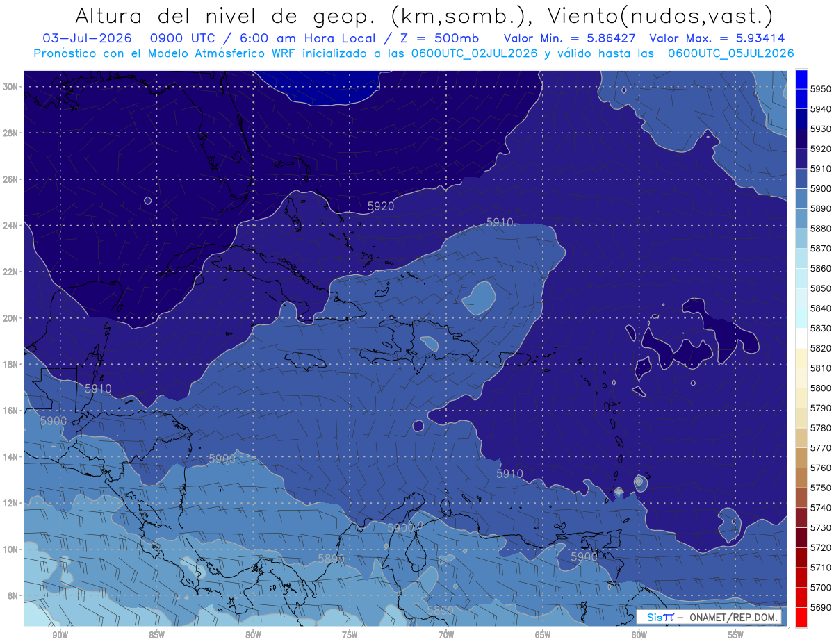This screenshot has width=834, height=644.
Task: Click the '5780' value in the color scale
Action: pos(821,428)
